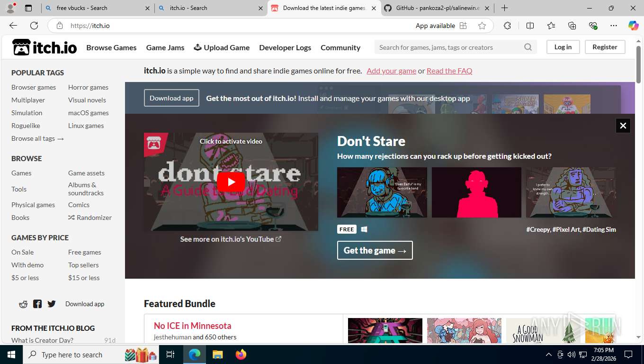Click the browser address bar URL
644x364 pixels.
pos(90,26)
